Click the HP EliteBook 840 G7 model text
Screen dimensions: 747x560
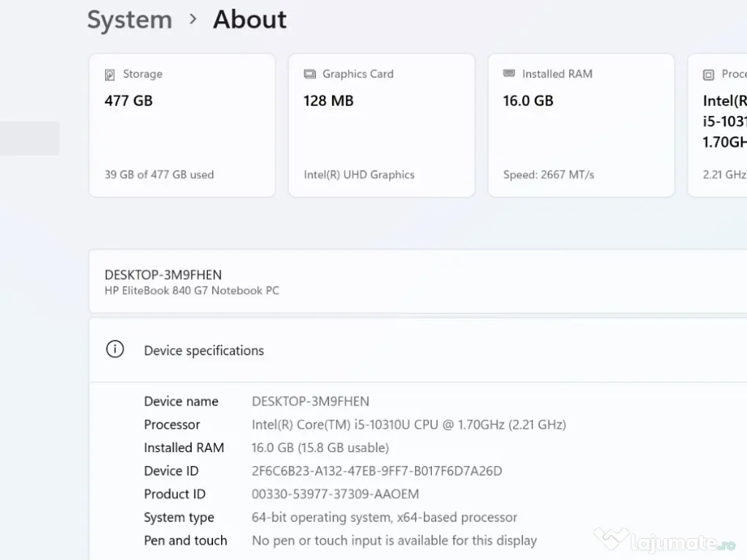point(192,291)
